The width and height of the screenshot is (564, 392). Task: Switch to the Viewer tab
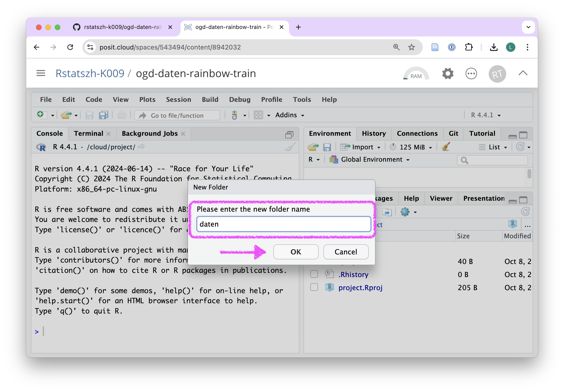point(441,198)
